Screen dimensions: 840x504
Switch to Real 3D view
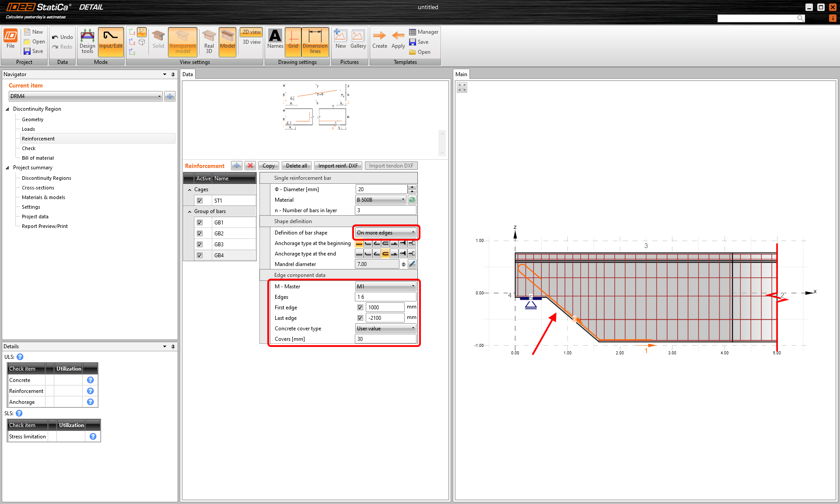[x=208, y=42]
